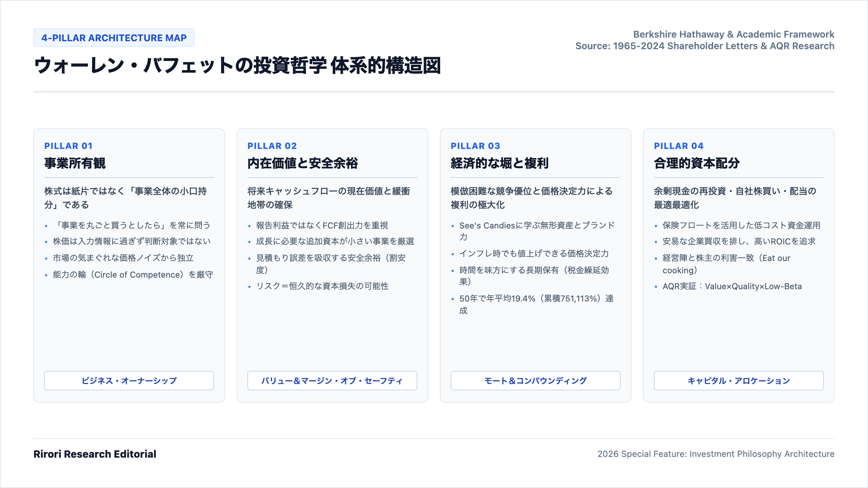Click the 2026 Special Feature footer text
This screenshot has height=488, width=868.
[716, 454]
